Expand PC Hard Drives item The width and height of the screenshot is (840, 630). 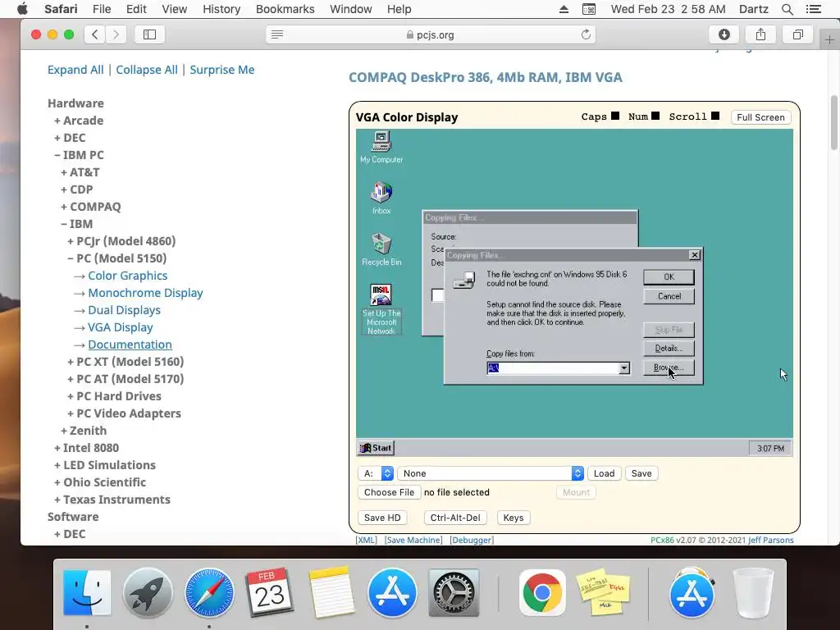pyautogui.click(x=114, y=396)
